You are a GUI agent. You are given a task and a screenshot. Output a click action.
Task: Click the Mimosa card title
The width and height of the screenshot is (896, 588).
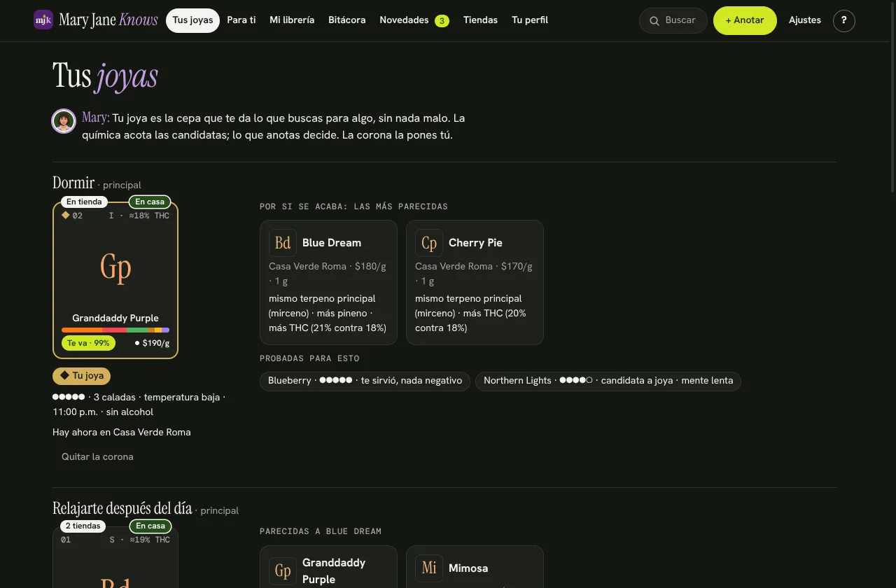tap(468, 568)
